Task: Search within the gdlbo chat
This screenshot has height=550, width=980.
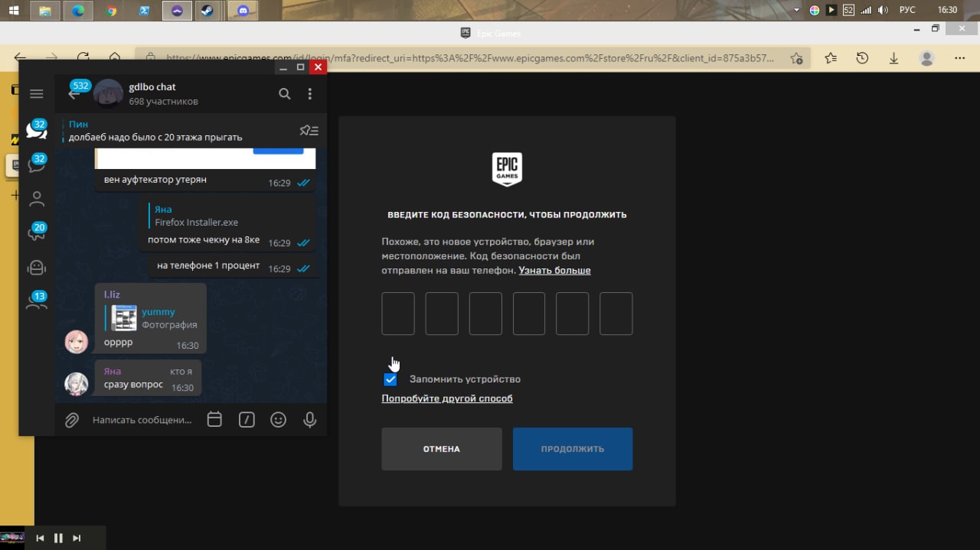Action: tap(284, 93)
